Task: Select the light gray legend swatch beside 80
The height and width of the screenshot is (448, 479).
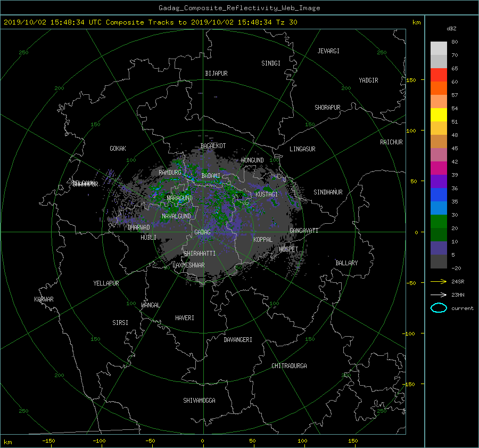Action: click(x=439, y=48)
